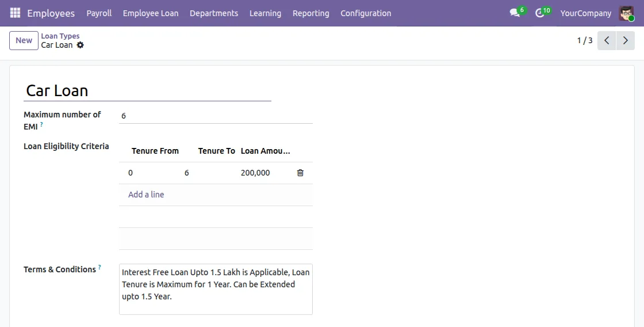Add a line to eligibility criteria
The width and height of the screenshot is (644, 327).
[x=146, y=195]
